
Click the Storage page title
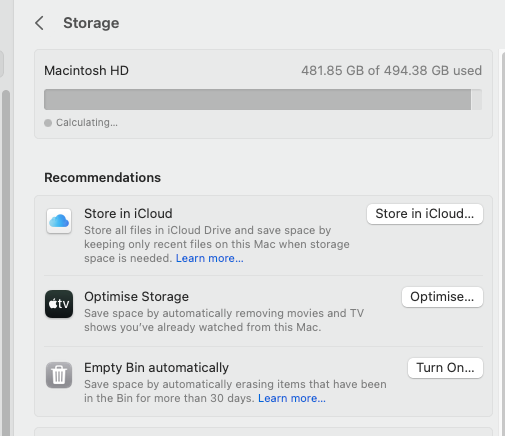(x=91, y=23)
